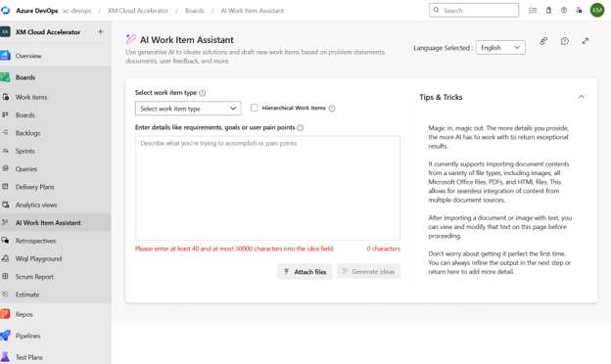
Task: Click the Repos icon in sidebar
Action: click(6, 314)
